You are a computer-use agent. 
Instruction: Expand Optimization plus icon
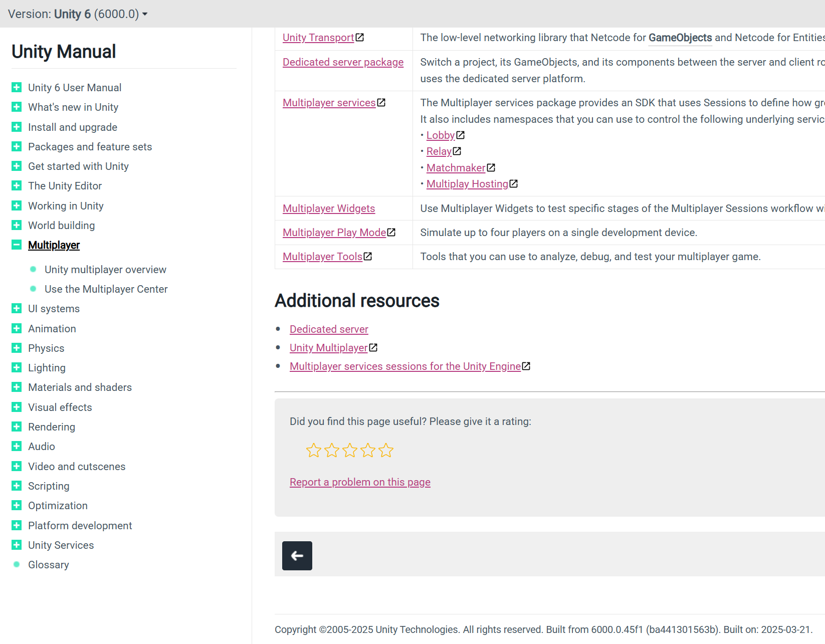pos(17,505)
